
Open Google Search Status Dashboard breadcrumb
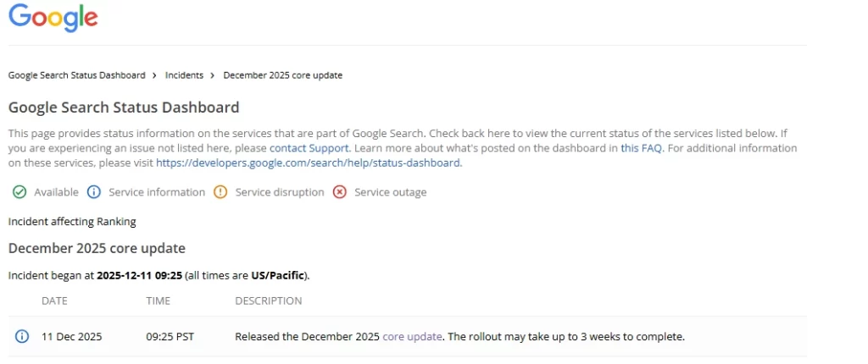(76, 75)
